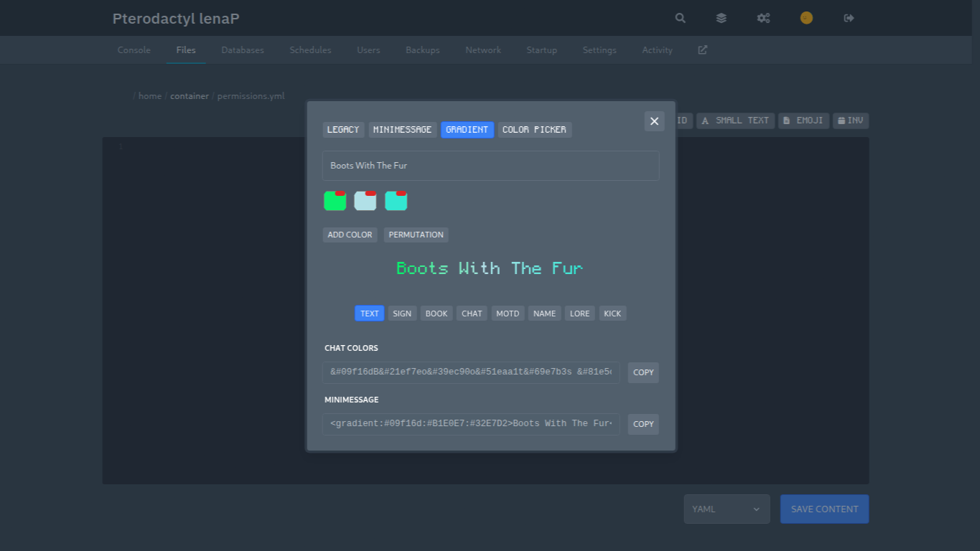The image size is (980, 551).
Task: Remove the light blue gradient color
Action: (370, 193)
